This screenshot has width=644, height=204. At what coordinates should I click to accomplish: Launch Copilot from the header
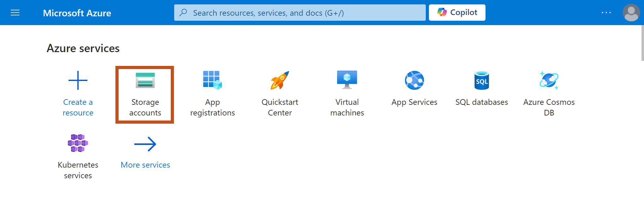tap(457, 13)
